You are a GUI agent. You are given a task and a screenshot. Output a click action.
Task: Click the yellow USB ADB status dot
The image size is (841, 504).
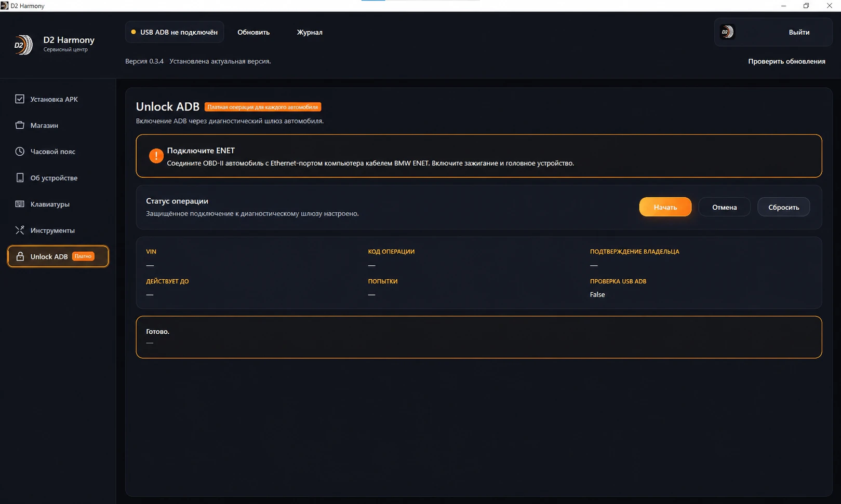(134, 32)
